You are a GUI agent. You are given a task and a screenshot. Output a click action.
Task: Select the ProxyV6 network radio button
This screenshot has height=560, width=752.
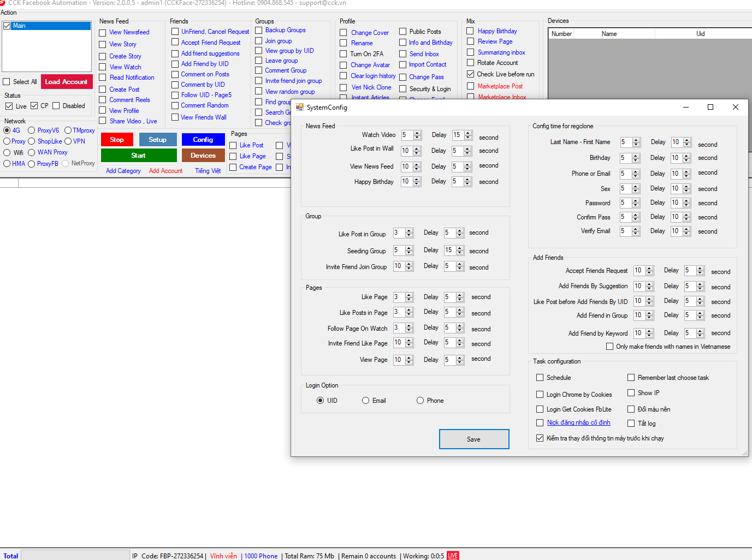(32, 130)
